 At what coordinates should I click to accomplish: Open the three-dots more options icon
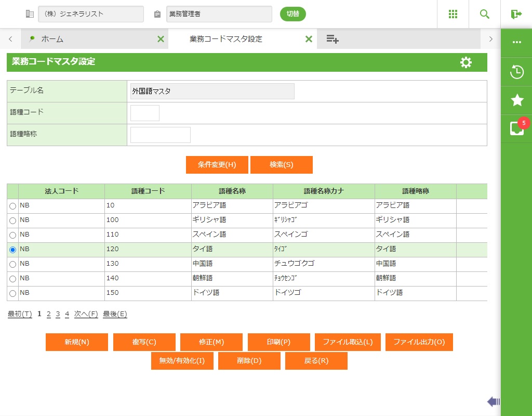pyautogui.click(x=516, y=42)
